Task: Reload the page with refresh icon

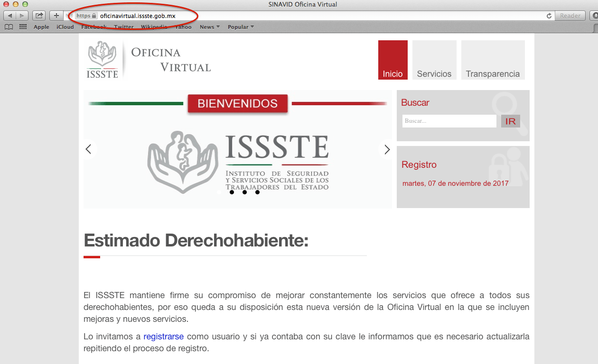Action: tap(549, 16)
